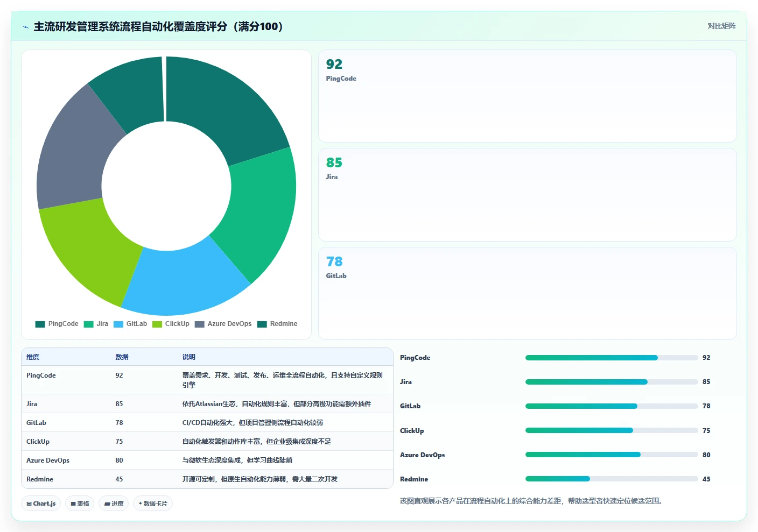Click the Azure DevOps progress label
The height and width of the screenshot is (532, 758).
422,455
